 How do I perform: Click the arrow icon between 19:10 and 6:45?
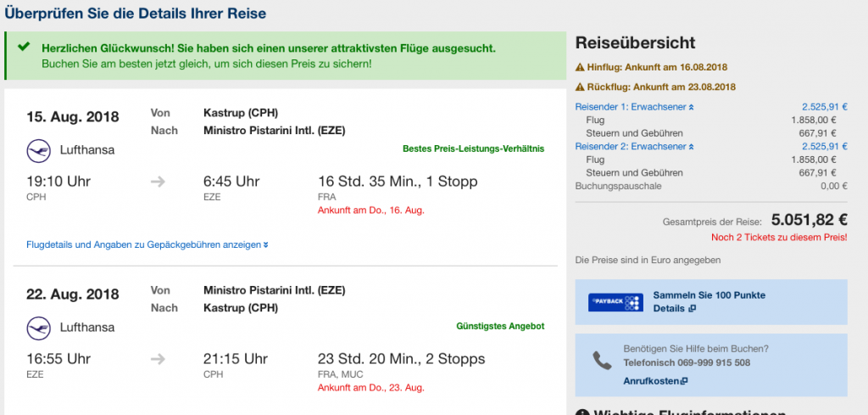[159, 182]
